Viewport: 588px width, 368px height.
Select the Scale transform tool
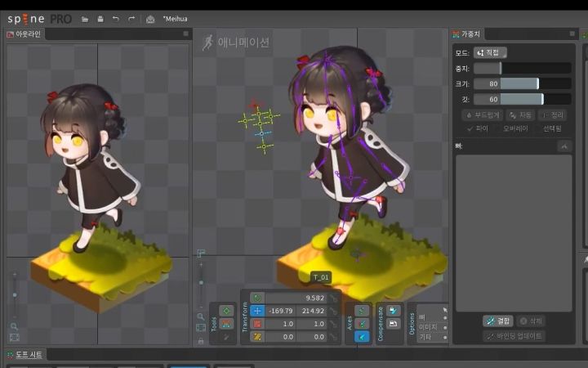[x=257, y=324]
